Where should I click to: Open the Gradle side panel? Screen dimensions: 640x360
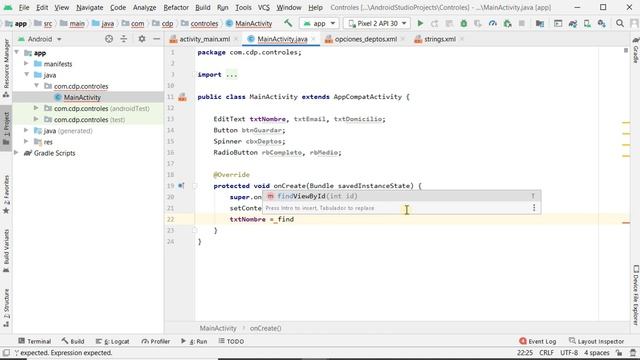pyautogui.click(x=636, y=50)
